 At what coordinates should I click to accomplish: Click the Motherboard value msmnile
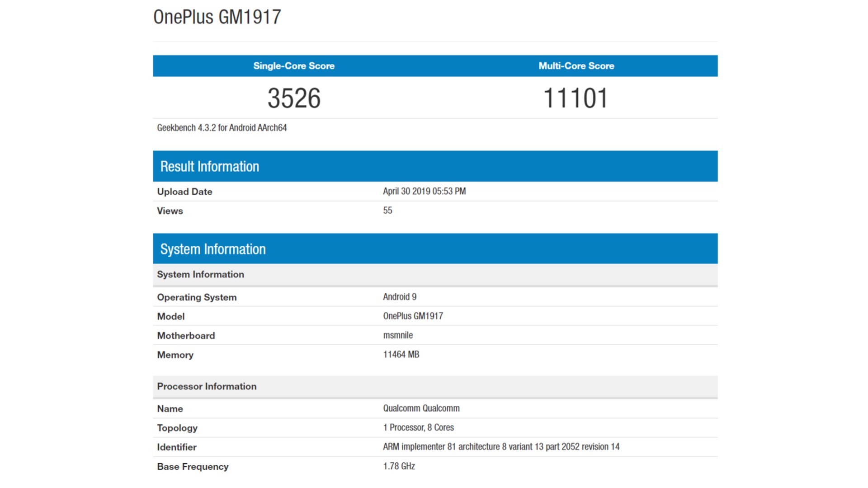398,335
